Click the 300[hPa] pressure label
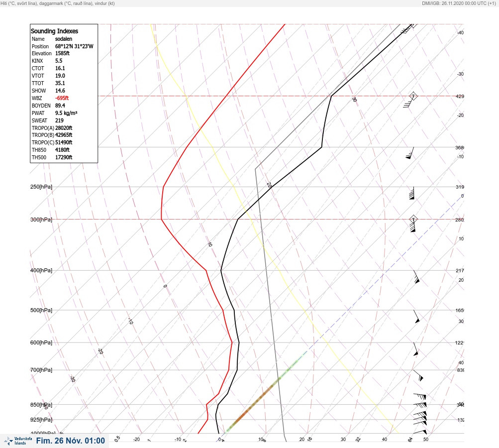This screenshot has width=499, height=448. [41, 220]
